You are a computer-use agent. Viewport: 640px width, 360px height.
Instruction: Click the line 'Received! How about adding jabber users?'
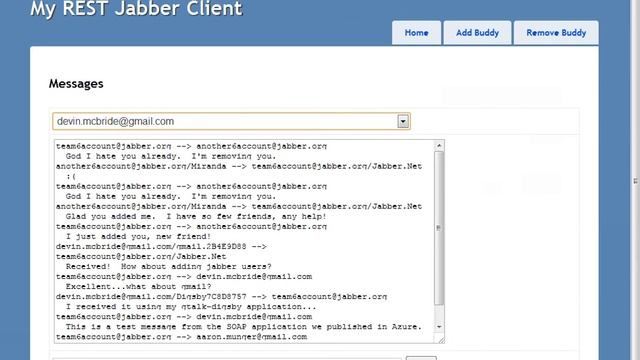(x=169, y=267)
